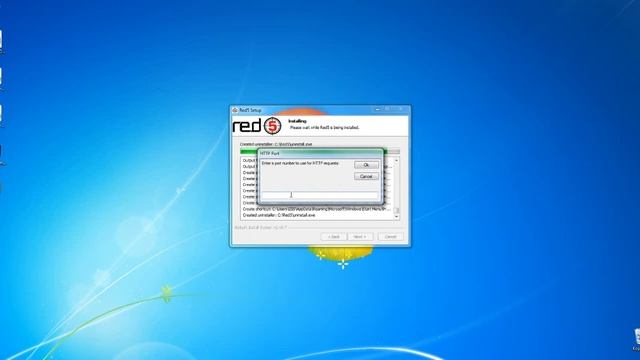Click the install log scroll up arrow
This screenshot has height=360, width=640.
click(x=396, y=161)
